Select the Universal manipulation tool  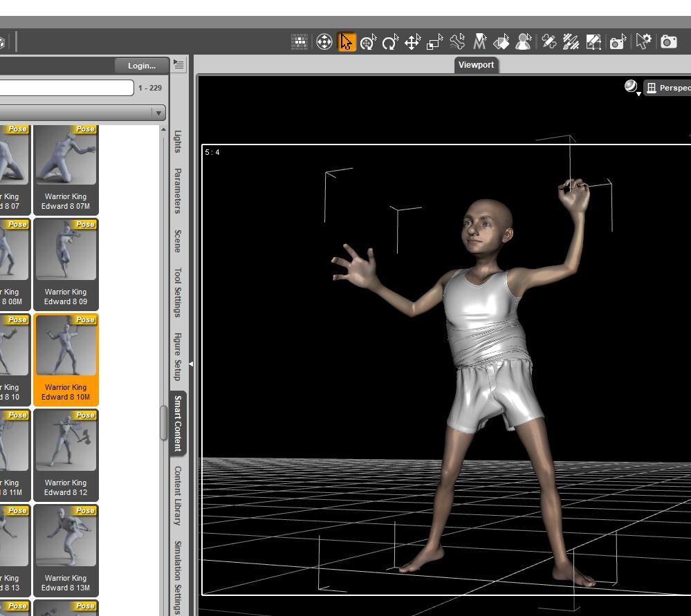point(368,42)
